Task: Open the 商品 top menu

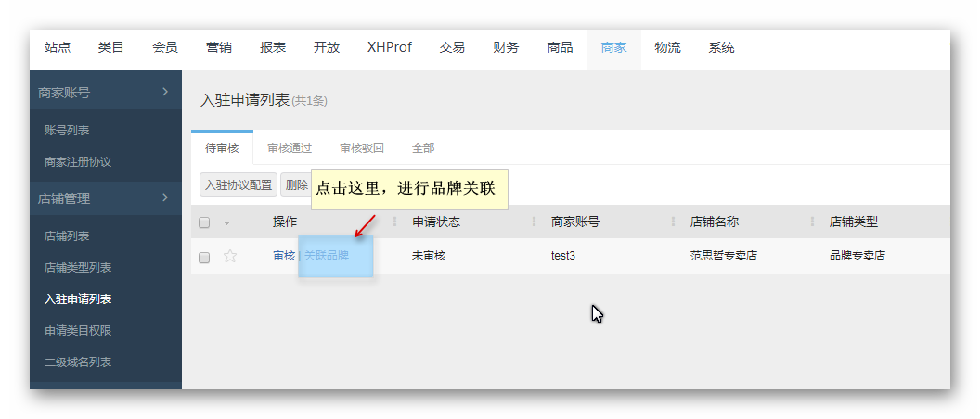Action: point(560,47)
